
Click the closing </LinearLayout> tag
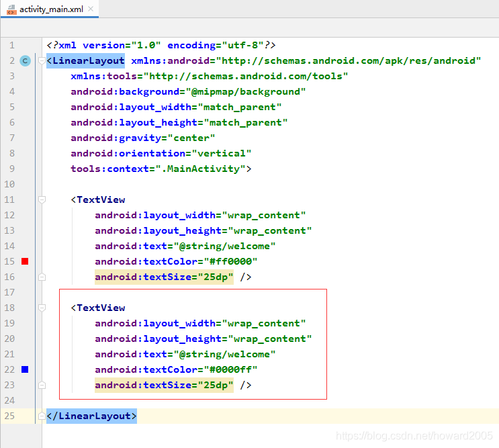[x=91, y=416]
